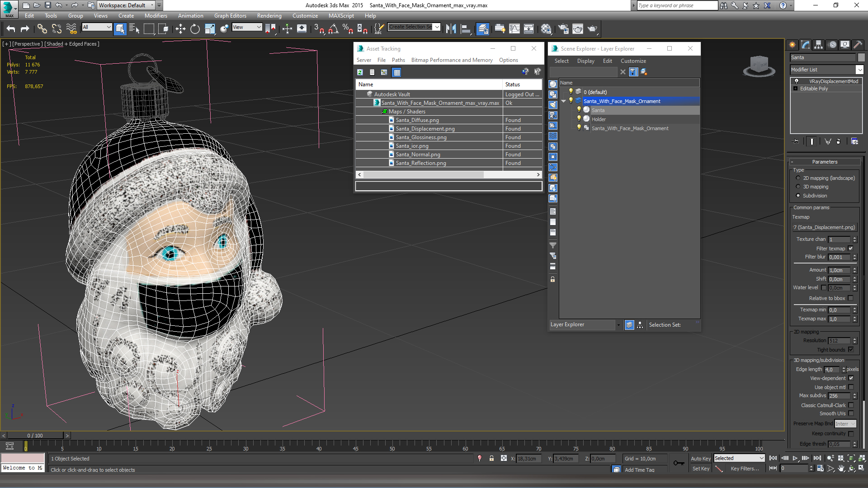Select 3D mapping radio button

click(798, 187)
